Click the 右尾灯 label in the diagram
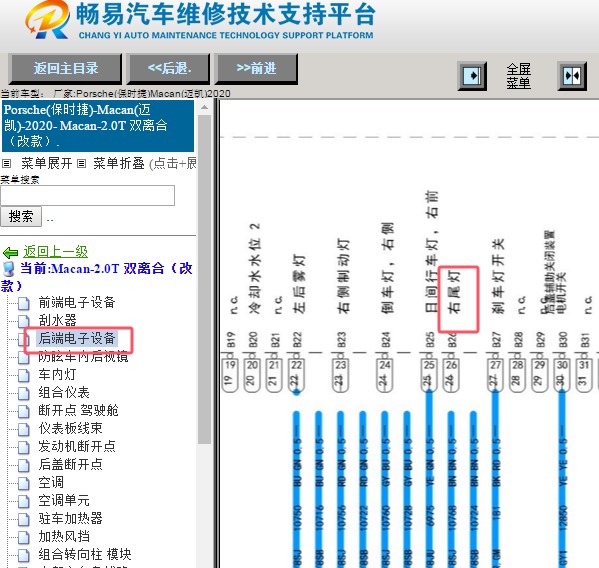 [x=454, y=292]
